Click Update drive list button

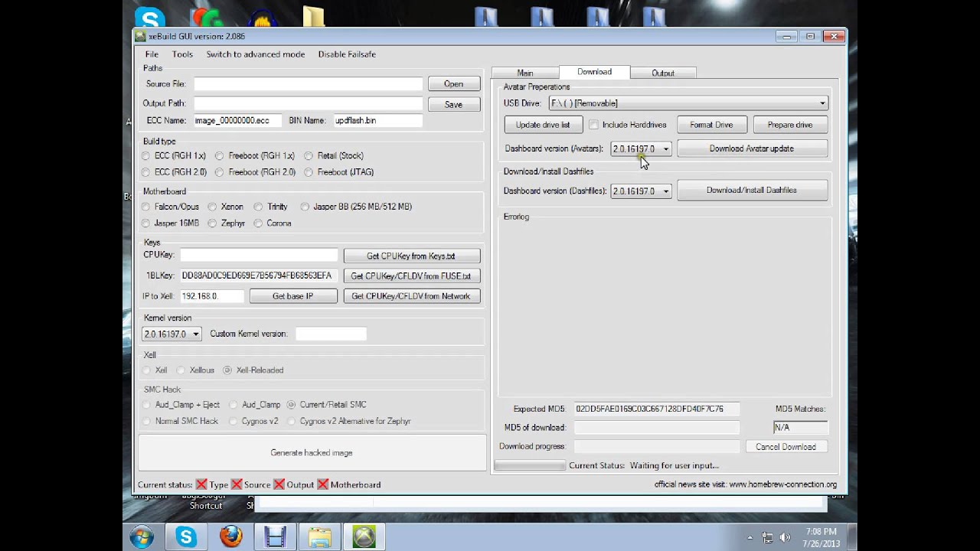point(543,125)
